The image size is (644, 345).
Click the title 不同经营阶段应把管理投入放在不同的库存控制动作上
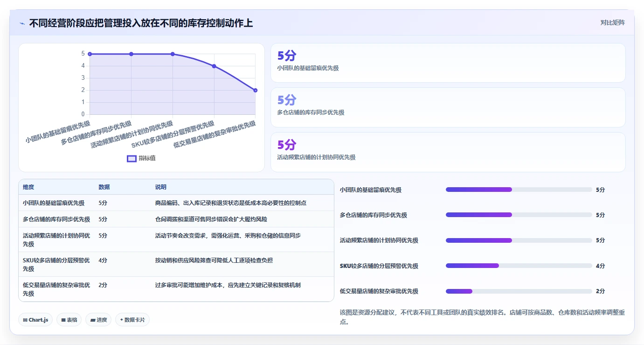click(141, 23)
